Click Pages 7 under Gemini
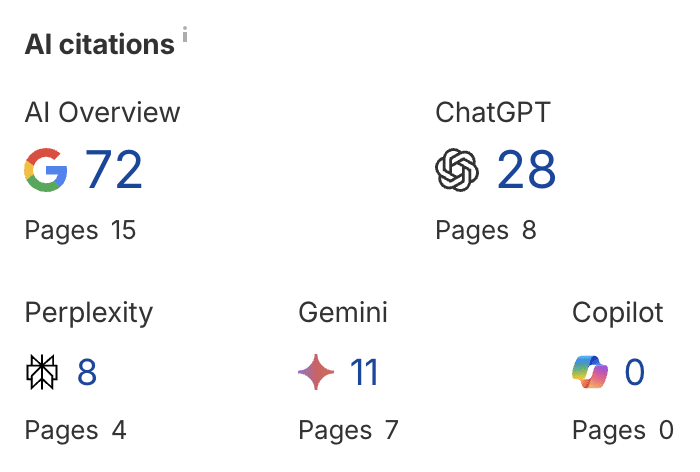The image size is (700, 472). pyautogui.click(x=348, y=431)
